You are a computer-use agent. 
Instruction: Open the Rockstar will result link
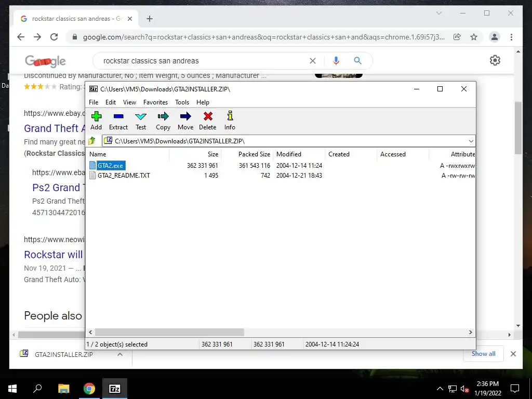[54, 255]
